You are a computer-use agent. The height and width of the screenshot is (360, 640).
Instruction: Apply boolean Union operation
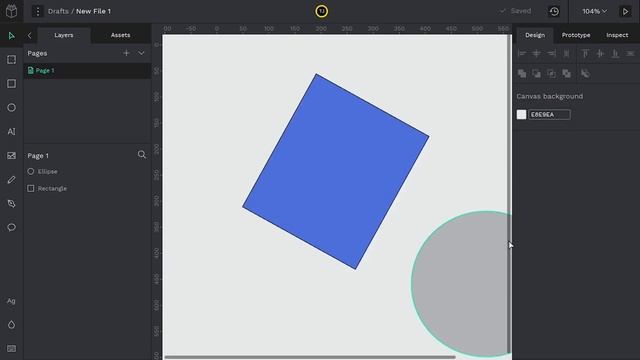tap(522, 73)
